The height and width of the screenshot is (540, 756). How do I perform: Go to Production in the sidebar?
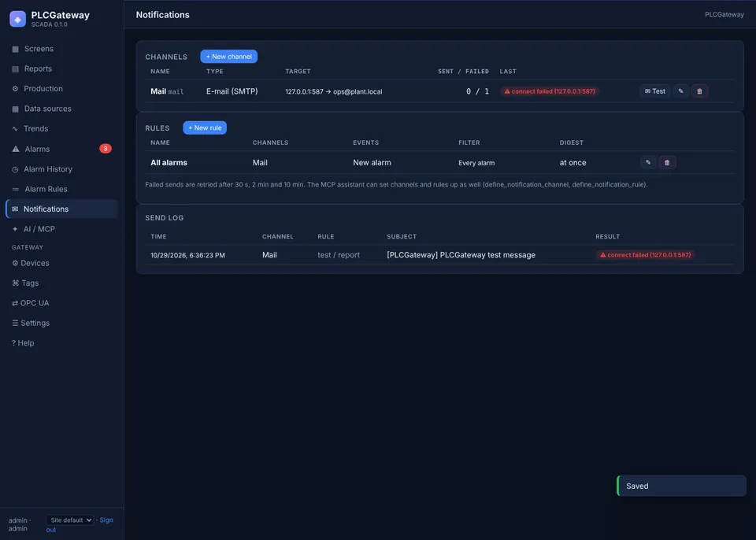pyautogui.click(x=61, y=89)
